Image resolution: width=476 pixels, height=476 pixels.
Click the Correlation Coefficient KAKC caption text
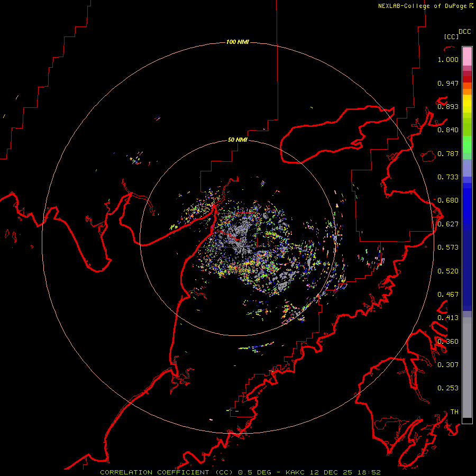coord(240,472)
